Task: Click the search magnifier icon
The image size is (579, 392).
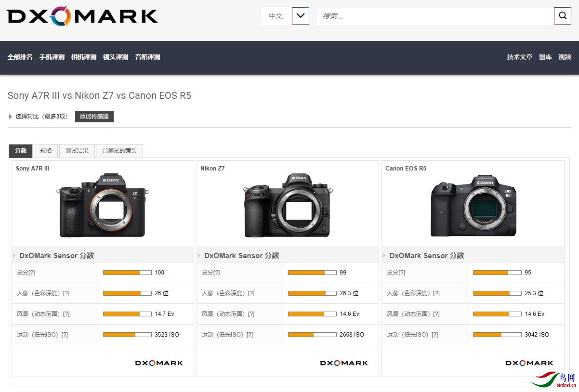Action: [x=562, y=16]
